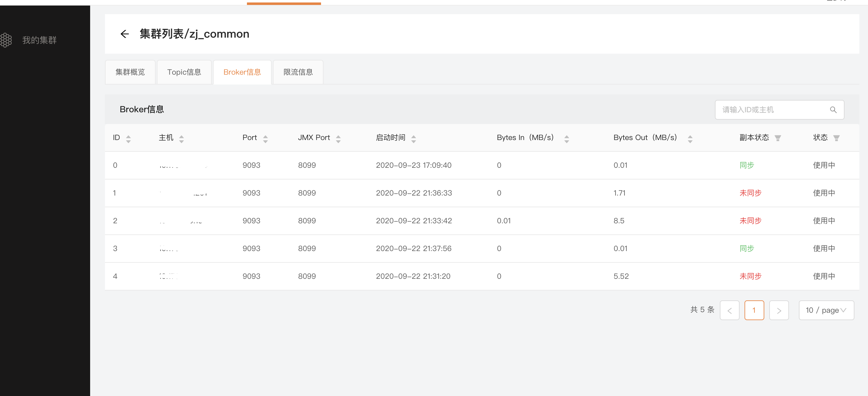
Task: Go to the next page
Action: point(779,310)
